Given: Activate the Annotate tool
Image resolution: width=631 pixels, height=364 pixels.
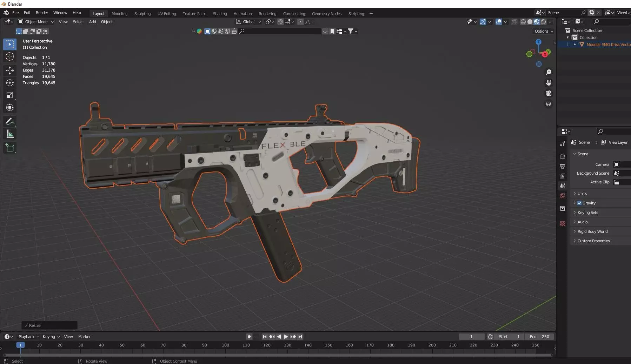Looking at the screenshot, I should click(10, 122).
